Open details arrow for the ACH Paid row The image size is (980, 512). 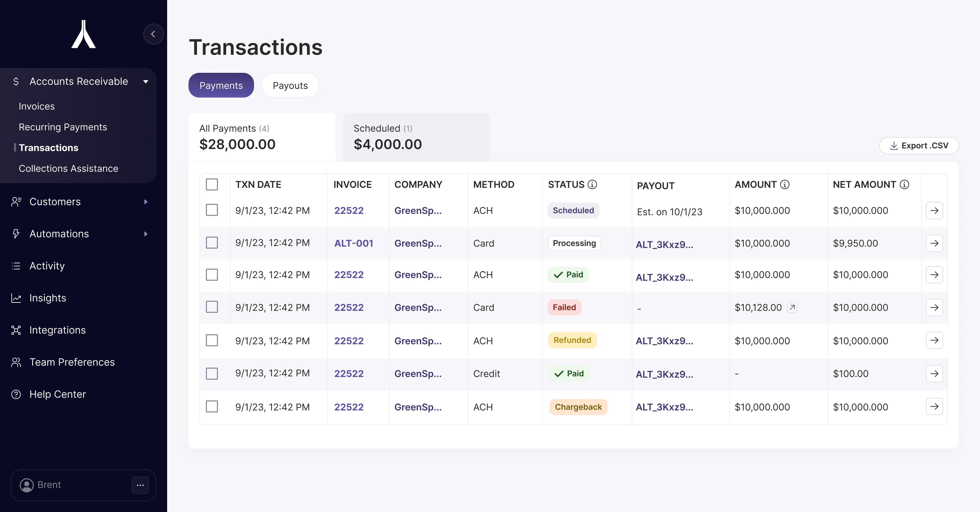(934, 275)
